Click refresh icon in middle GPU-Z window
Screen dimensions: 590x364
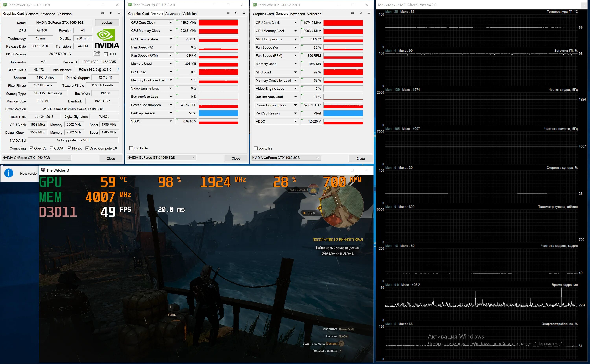tap(236, 13)
